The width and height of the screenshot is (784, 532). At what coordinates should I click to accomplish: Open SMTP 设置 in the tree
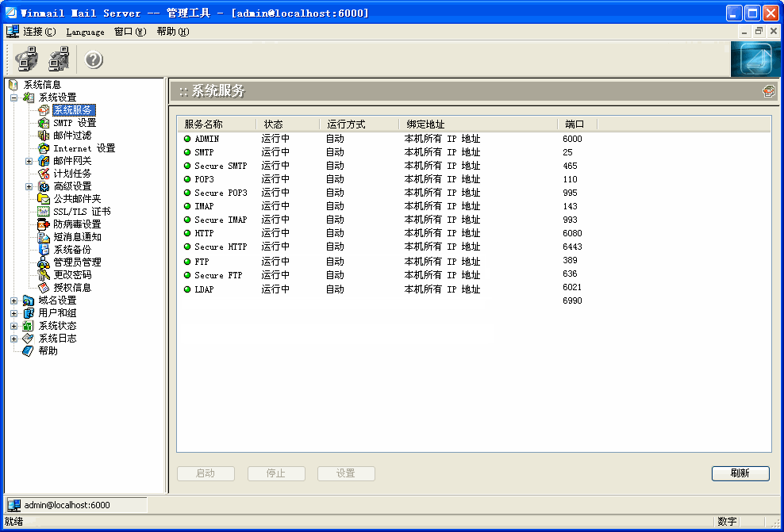pyautogui.click(x=74, y=123)
